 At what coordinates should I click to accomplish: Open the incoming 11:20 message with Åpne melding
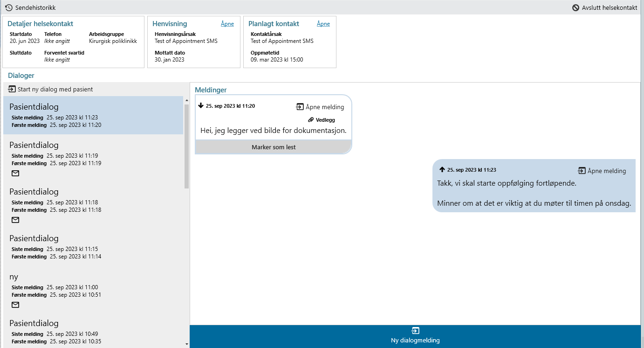[x=320, y=107]
